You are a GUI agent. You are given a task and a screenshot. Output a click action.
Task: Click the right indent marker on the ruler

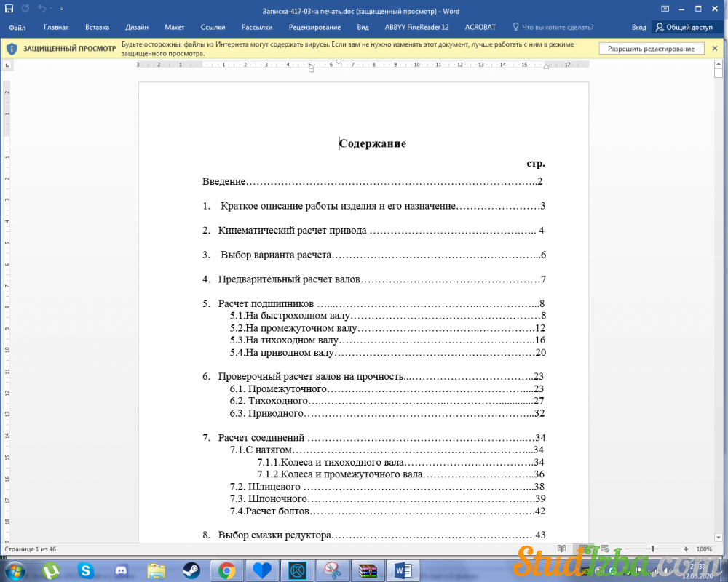tap(546, 67)
